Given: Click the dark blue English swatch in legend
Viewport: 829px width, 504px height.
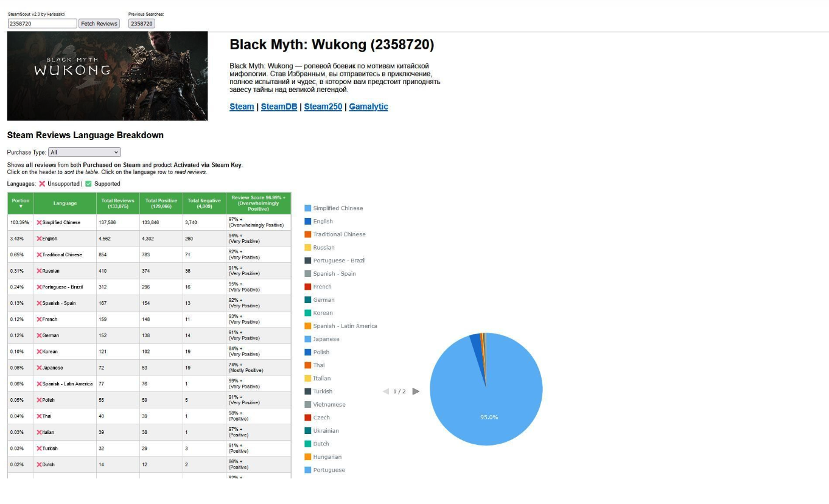Looking at the screenshot, I should pos(308,222).
